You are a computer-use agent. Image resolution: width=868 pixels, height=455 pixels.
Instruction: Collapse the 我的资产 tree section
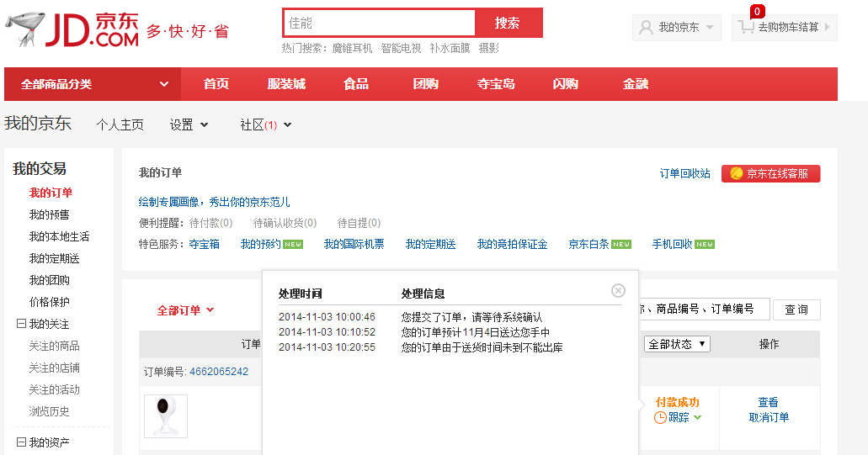coord(21,442)
